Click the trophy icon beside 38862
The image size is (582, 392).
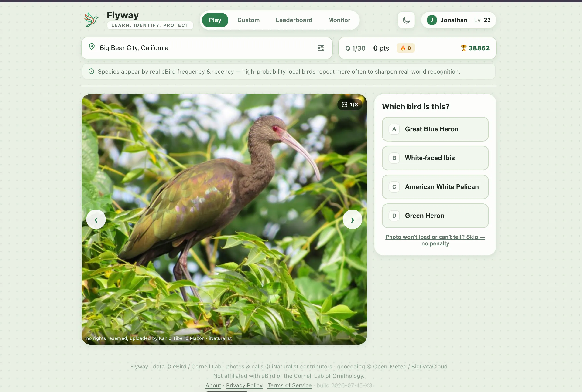click(x=464, y=48)
